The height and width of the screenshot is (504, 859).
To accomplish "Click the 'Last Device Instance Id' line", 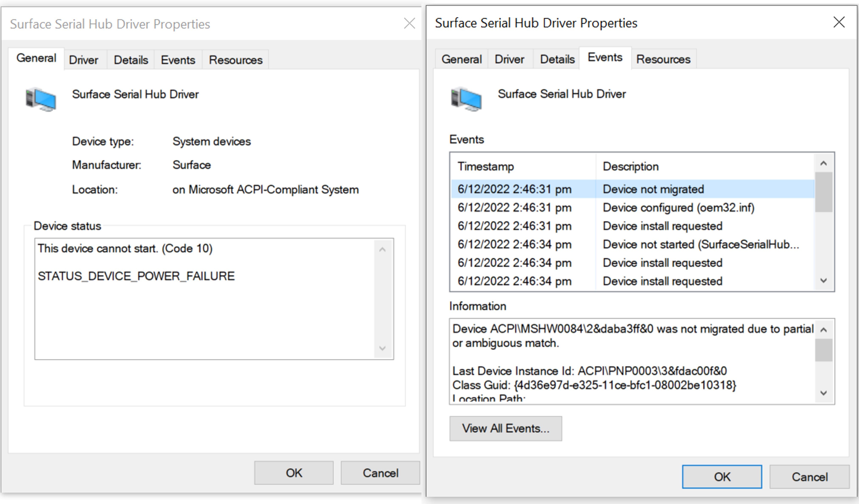I will click(589, 371).
